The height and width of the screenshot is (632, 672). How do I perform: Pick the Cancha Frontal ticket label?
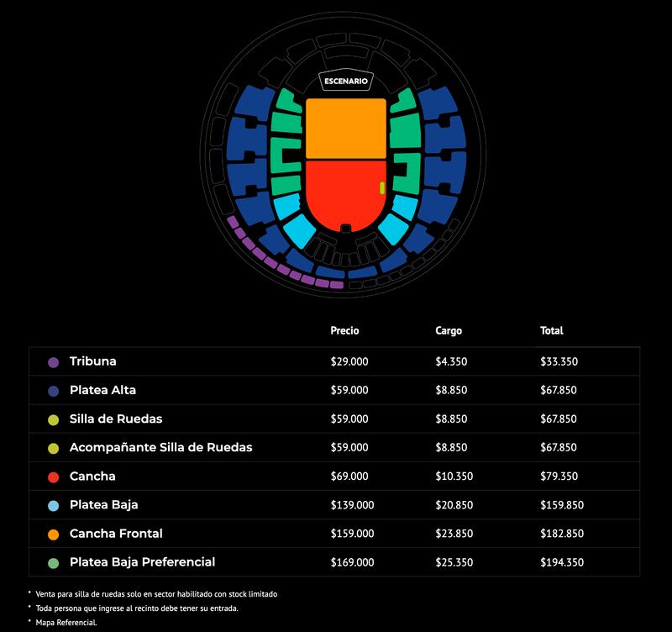point(116,533)
